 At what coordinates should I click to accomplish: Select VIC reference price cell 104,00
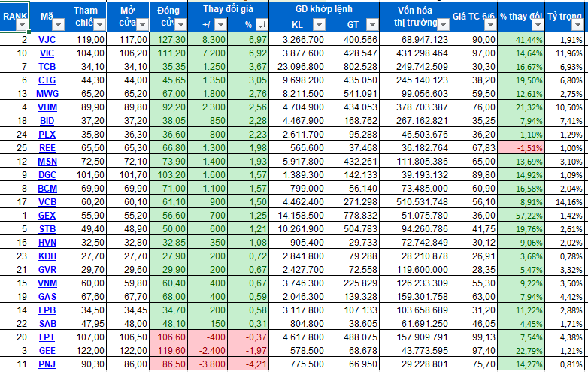pos(86,53)
